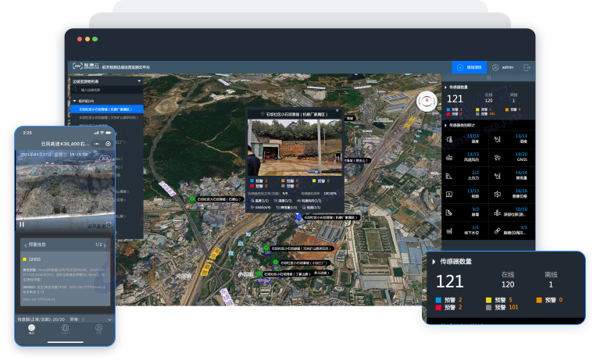Image resolution: width=600 pixels, height=364 pixels.
Task: Open the first tab in phone bottom bar
Action: pos(31,329)
